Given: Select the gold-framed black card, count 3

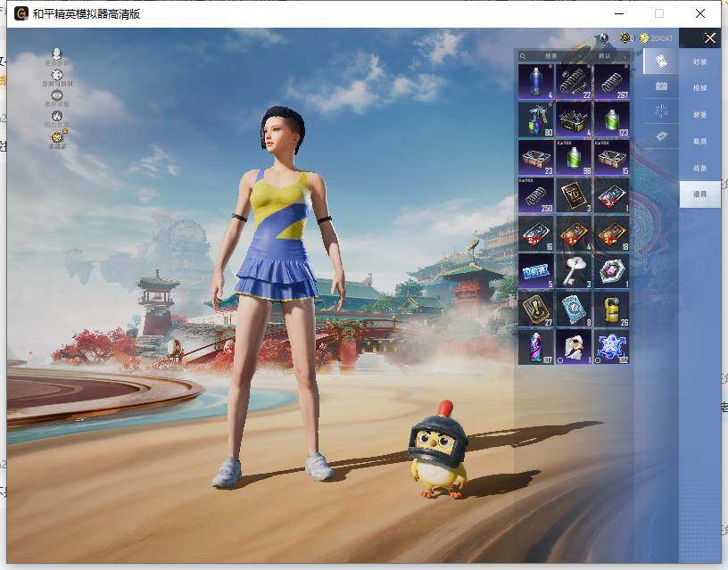Looking at the screenshot, I should [574, 195].
